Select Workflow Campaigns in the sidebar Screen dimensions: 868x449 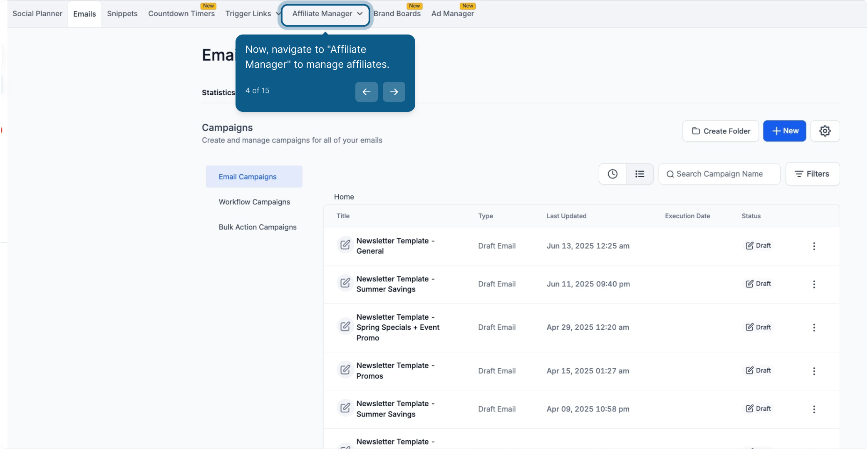(x=254, y=202)
